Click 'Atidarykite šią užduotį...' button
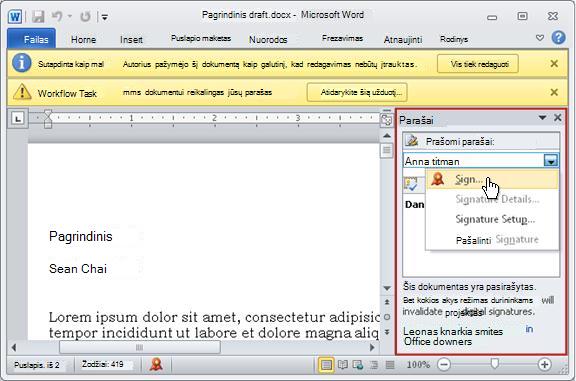Screen dimensions: 576x381 [357, 92]
